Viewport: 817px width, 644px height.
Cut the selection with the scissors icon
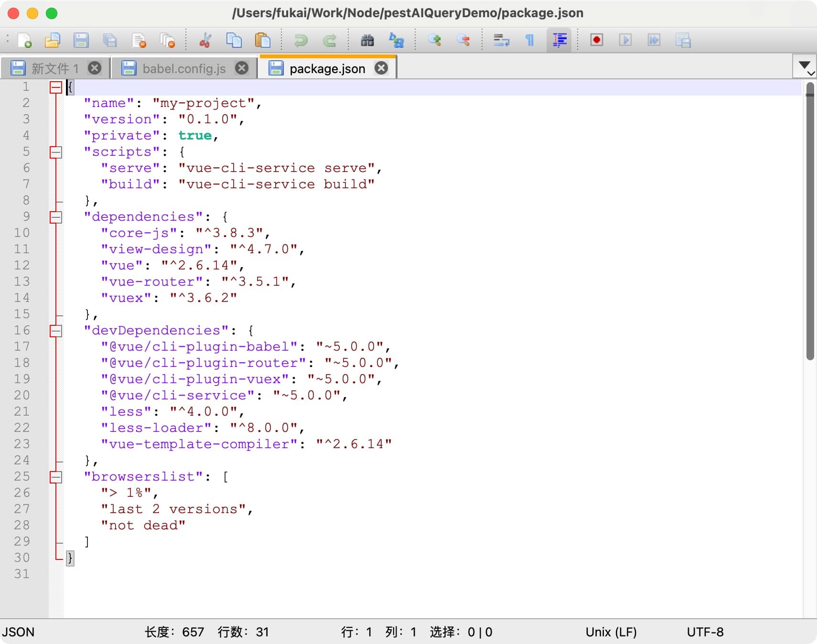(x=205, y=40)
